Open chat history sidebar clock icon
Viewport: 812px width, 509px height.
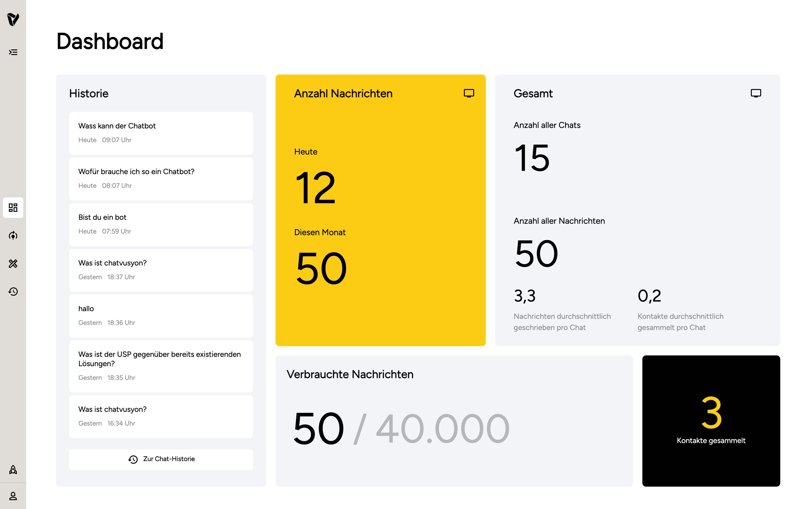[x=13, y=291]
